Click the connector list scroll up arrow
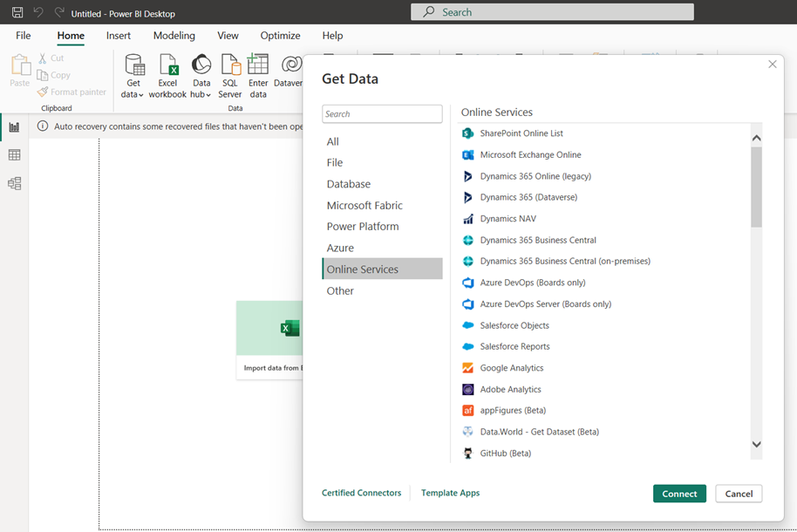 point(756,138)
